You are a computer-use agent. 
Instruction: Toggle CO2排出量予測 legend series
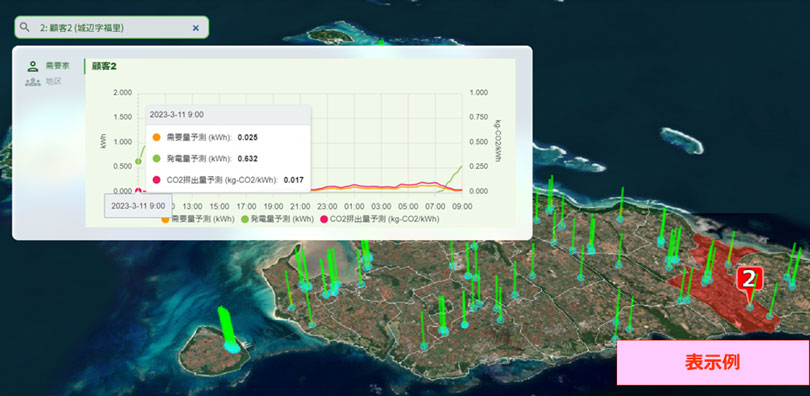pos(380,219)
